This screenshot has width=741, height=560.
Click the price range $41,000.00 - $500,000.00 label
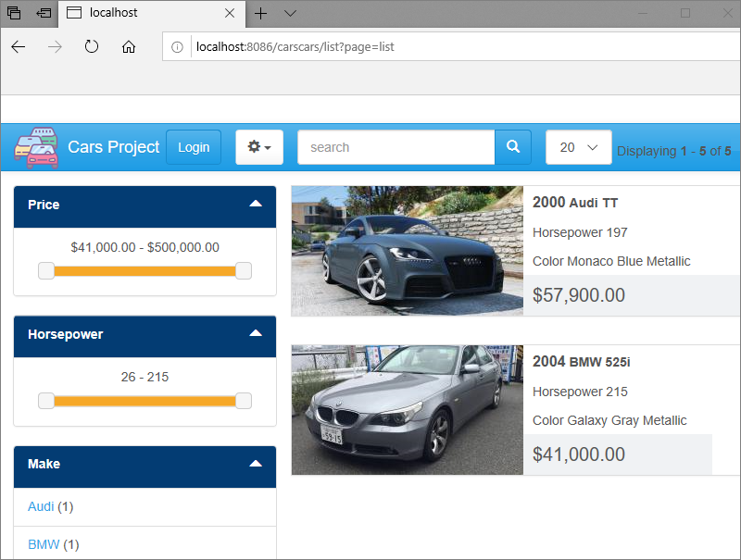coord(145,247)
